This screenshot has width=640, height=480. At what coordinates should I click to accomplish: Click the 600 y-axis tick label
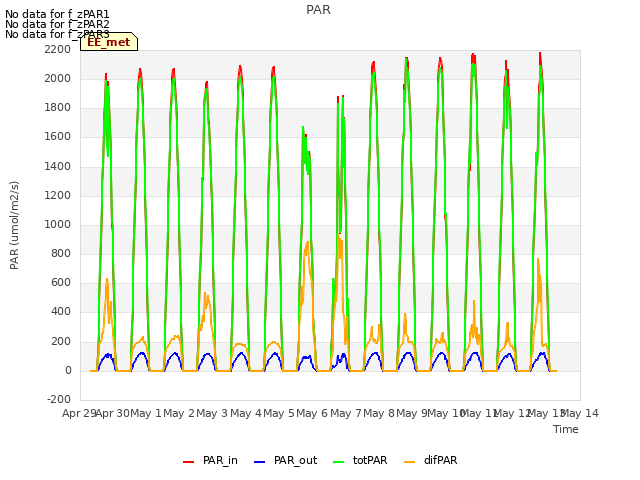(x=61, y=283)
